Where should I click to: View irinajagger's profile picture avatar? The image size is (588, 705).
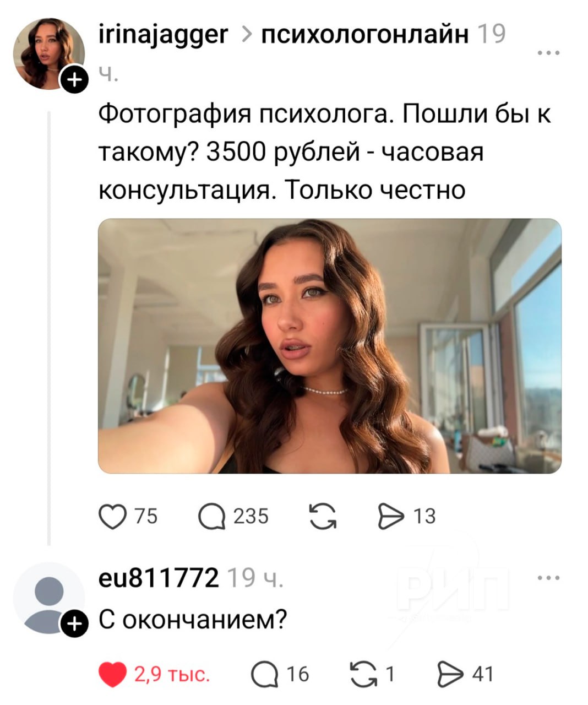pos(49,53)
